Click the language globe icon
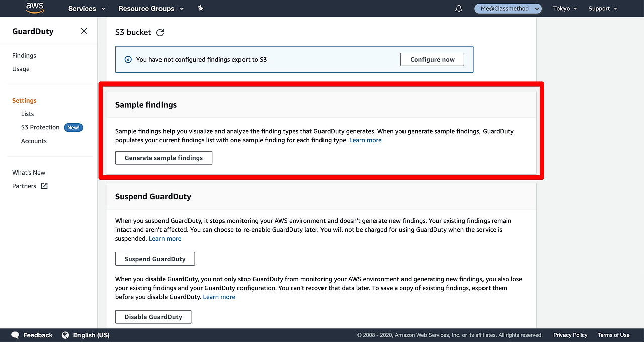Image resolution: width=644 pixels, height=342 pixels. pos(65,335)
